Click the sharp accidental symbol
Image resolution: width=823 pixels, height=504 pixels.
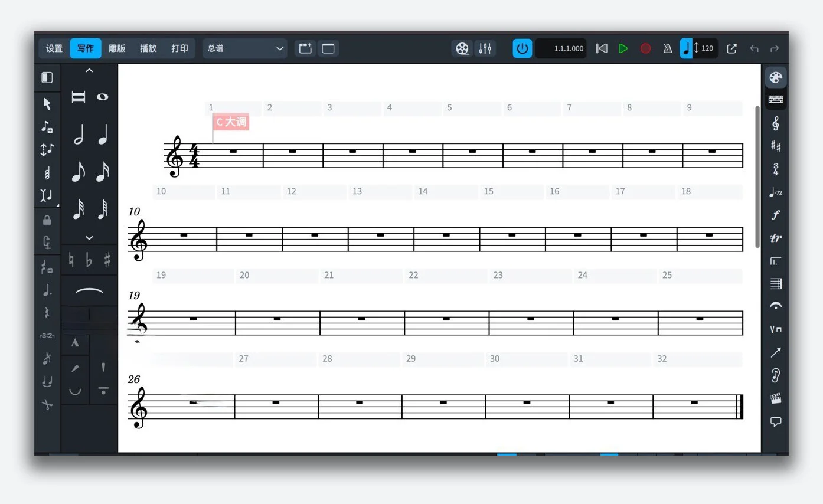(x=107, y=260)
